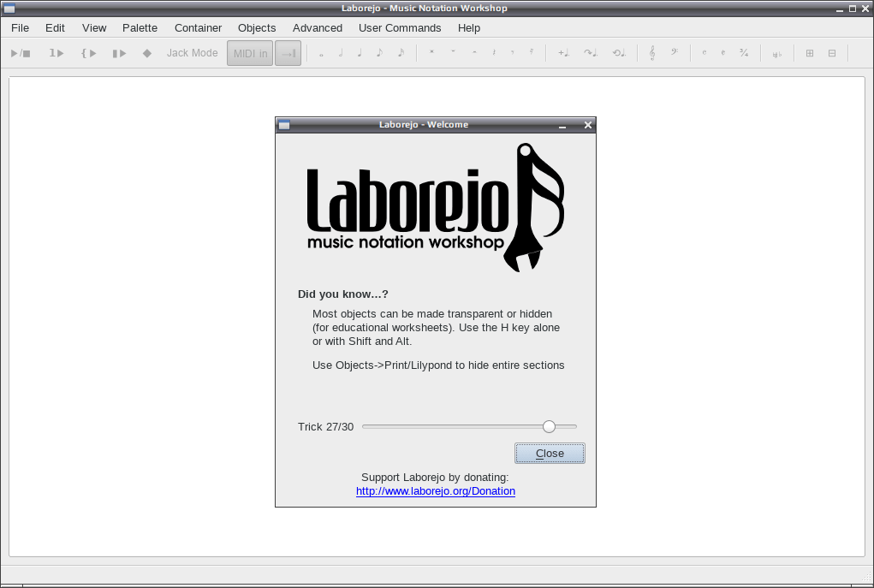This screenshot has width=874, height=588.
Task: Insert the 3/4 time signature
Action: tap(744, 53)
